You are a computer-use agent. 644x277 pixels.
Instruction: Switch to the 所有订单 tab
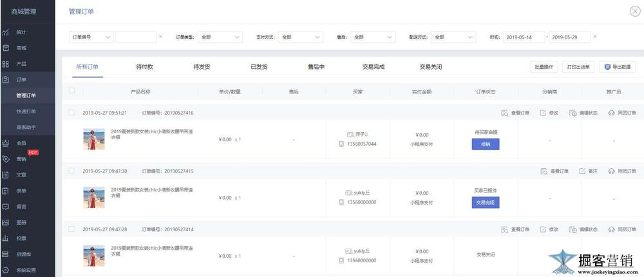87,67
